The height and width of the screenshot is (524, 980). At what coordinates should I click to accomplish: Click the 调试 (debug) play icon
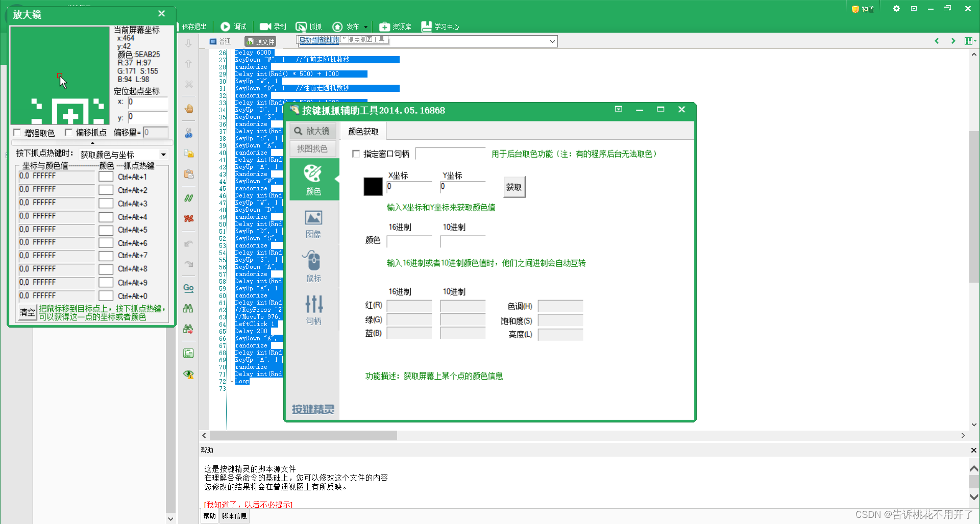(x=225, y=27)
